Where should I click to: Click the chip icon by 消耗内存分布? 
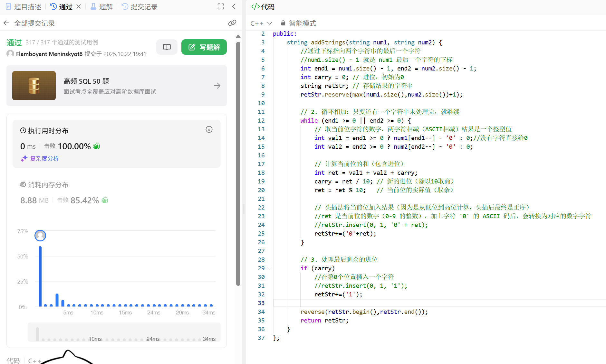tap(23, 184)
